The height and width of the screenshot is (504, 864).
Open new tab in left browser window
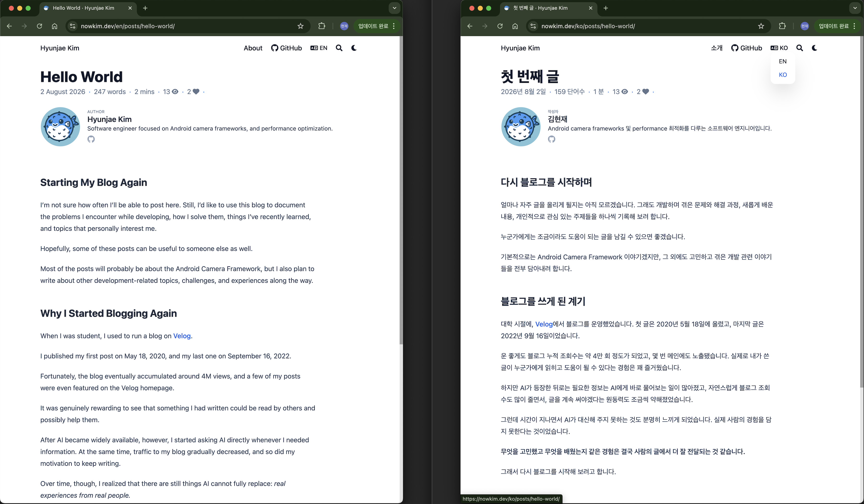pos(145,8)
